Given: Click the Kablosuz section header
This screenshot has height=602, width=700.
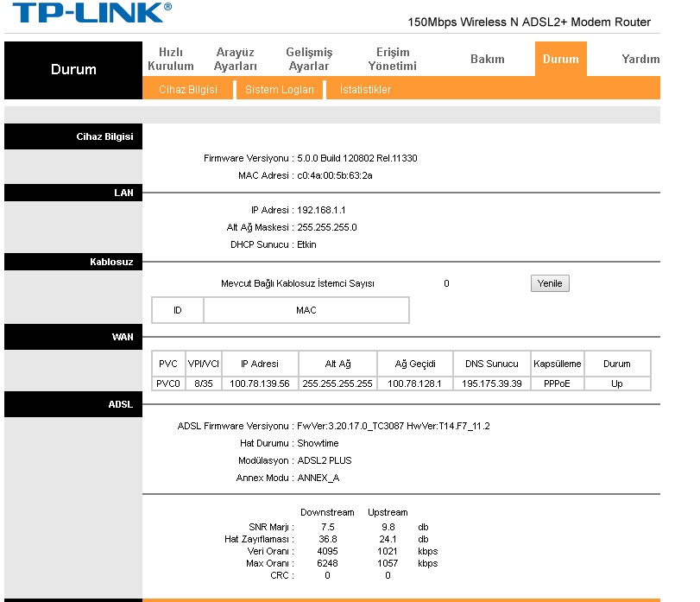Looking at the screenshot, I should click(x=73, y=262).
